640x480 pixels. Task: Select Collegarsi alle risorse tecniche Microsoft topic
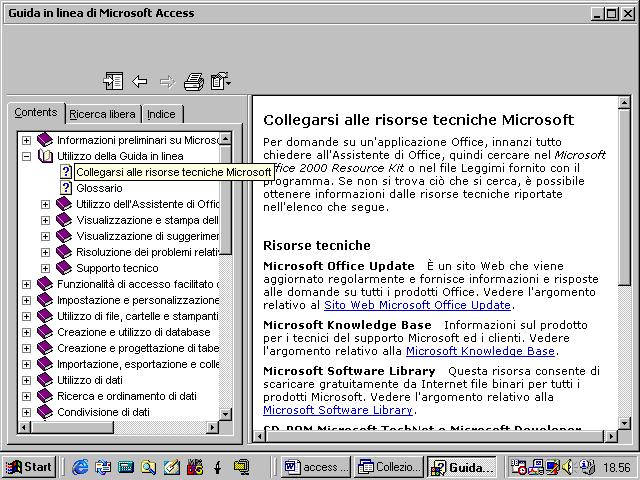[173, 172]
